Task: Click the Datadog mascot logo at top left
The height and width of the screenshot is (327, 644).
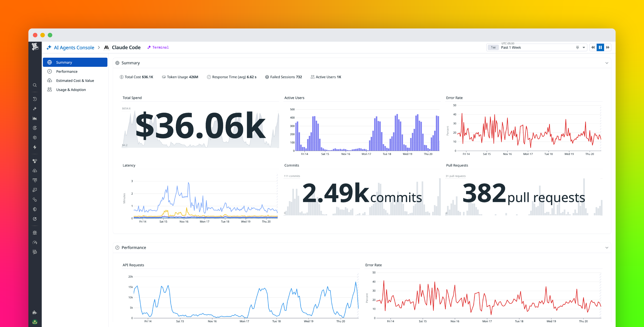Action: click(35, 47)
